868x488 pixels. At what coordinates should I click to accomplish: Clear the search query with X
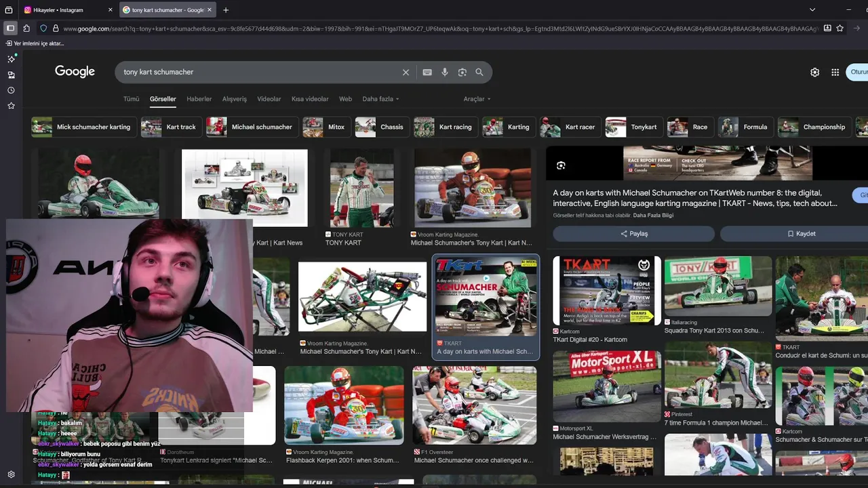pyautogui.click(x=406, y=73)
